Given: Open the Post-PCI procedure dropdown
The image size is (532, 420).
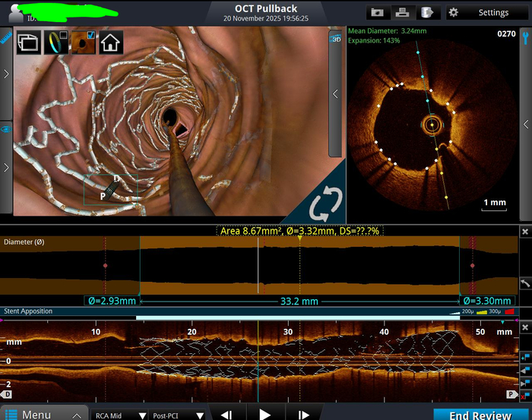Looking at the screenshot, I should point(178,415).
